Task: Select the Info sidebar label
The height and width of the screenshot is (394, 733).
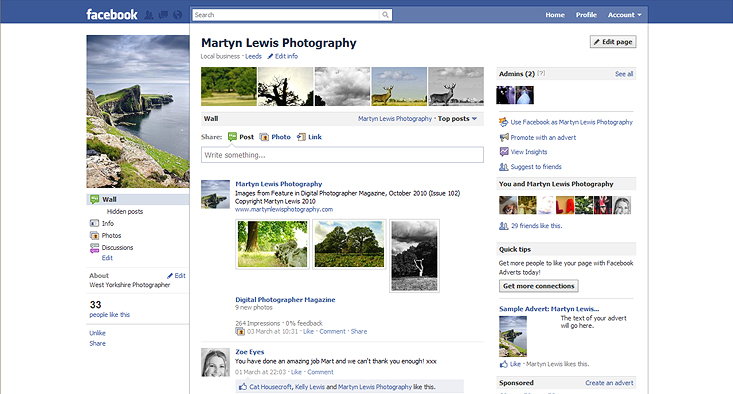Action: [108, 223]
